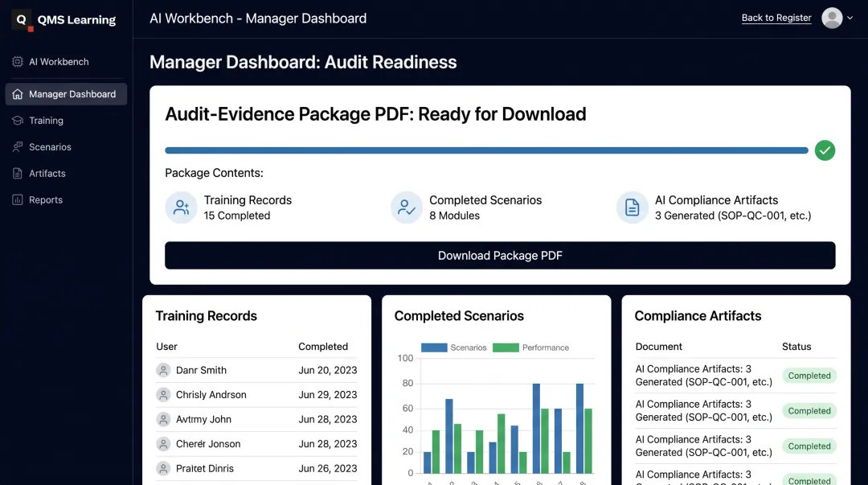Click the audit package progress bar
868x485 pixels.
point(486,150)
